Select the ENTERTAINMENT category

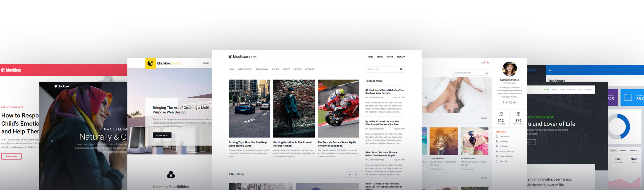(x=245, y=69)
